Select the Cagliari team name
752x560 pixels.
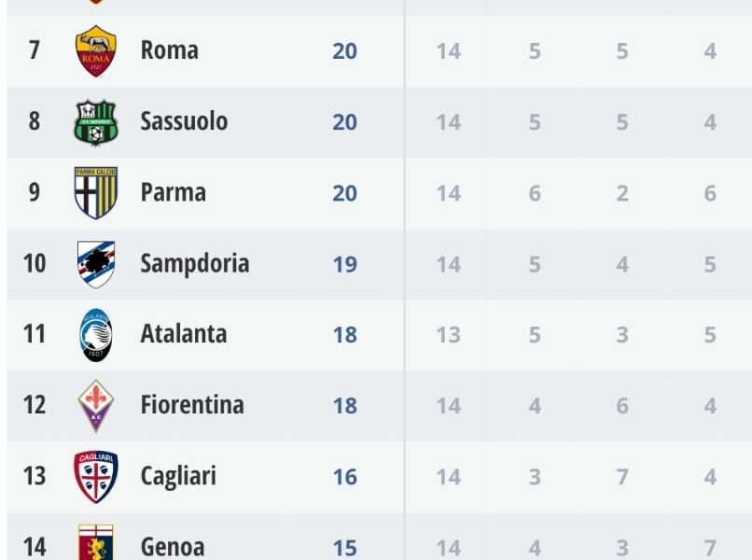click(178, 476)
